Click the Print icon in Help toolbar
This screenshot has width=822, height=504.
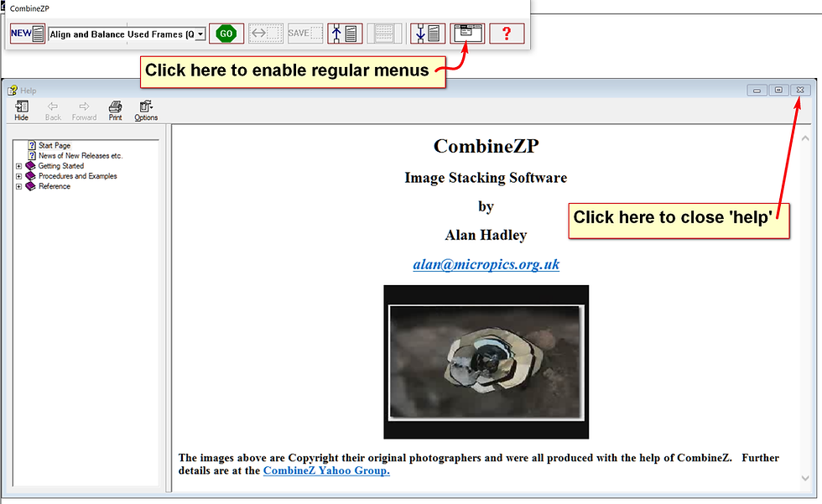tap(116, 111)
